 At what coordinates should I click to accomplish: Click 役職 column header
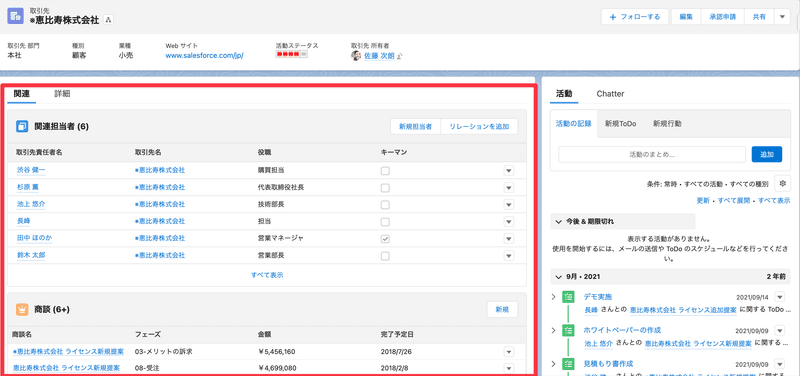265,152
